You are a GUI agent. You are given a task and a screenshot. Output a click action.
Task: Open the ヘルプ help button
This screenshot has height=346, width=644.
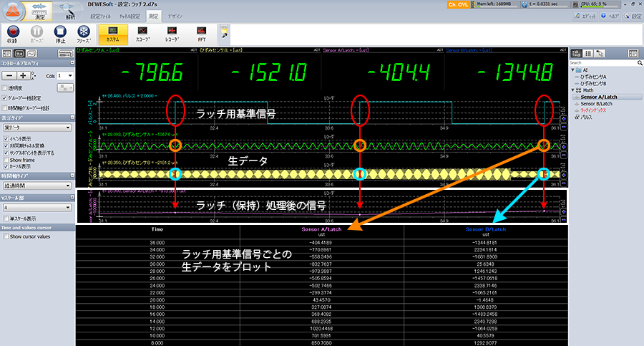[610, 16]
